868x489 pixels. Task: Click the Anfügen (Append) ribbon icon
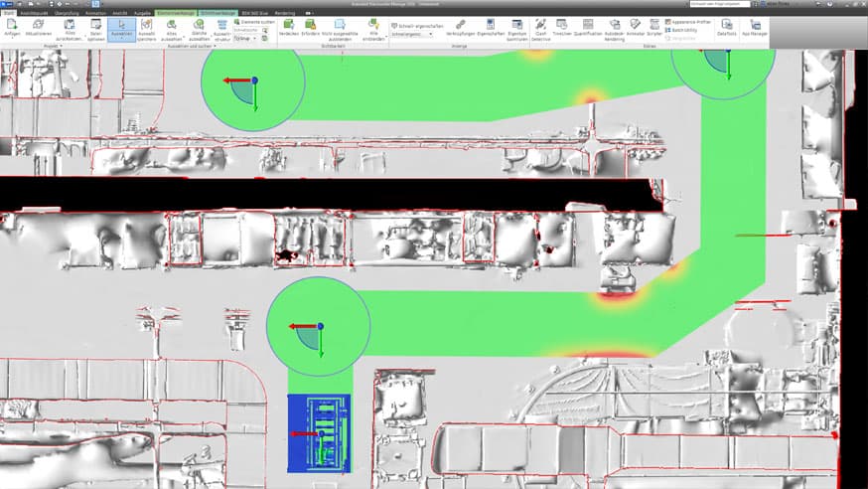tap(12, 29)
